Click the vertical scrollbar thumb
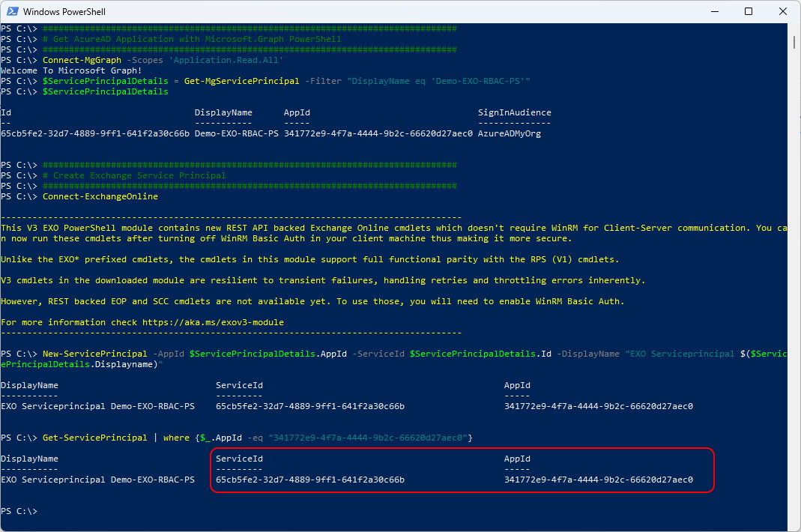 (x=794, y=41)
